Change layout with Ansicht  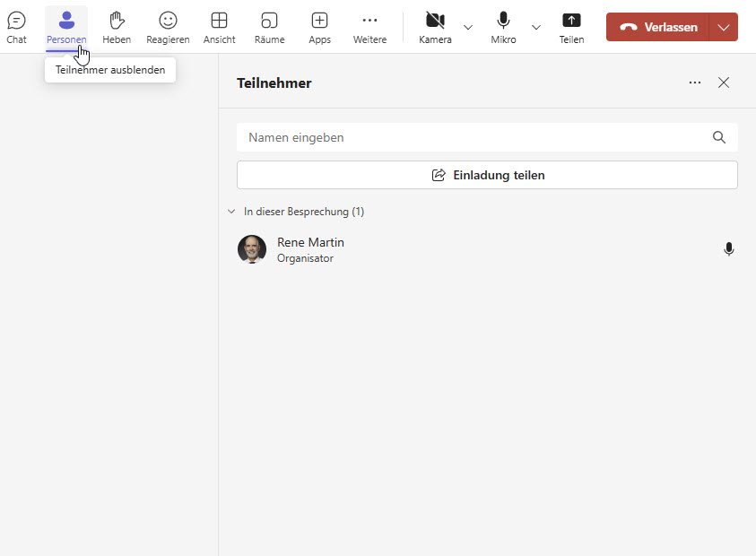pyautogui.click(x=220, y=28)
